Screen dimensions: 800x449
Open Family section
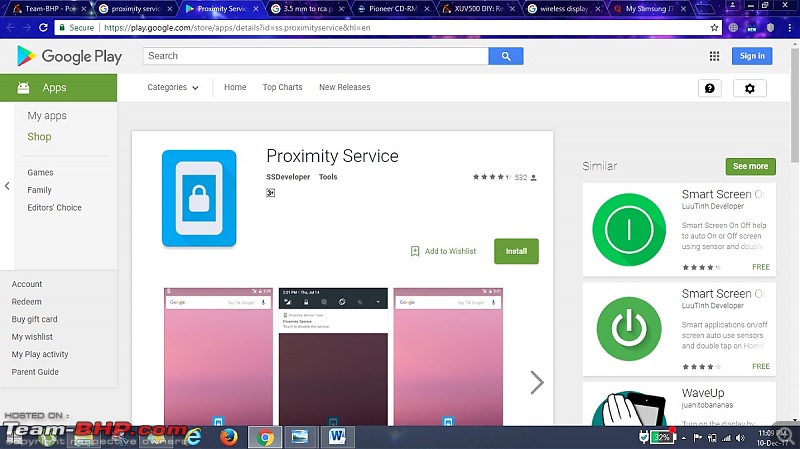coord(39,190)
